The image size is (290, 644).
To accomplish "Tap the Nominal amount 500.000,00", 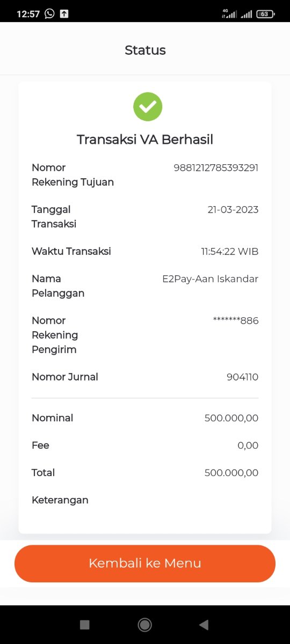I will (231, 418).
